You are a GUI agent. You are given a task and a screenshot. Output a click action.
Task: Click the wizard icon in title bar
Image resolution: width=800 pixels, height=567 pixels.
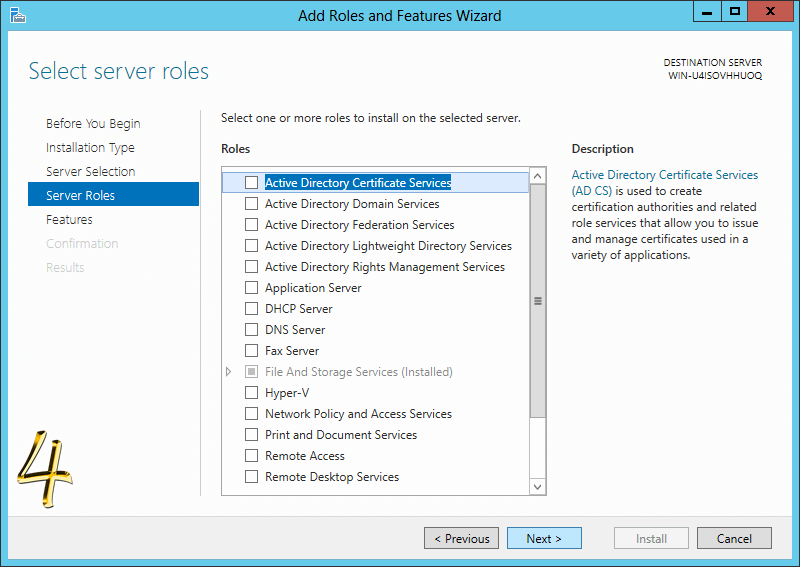click(x=17, y=15)
